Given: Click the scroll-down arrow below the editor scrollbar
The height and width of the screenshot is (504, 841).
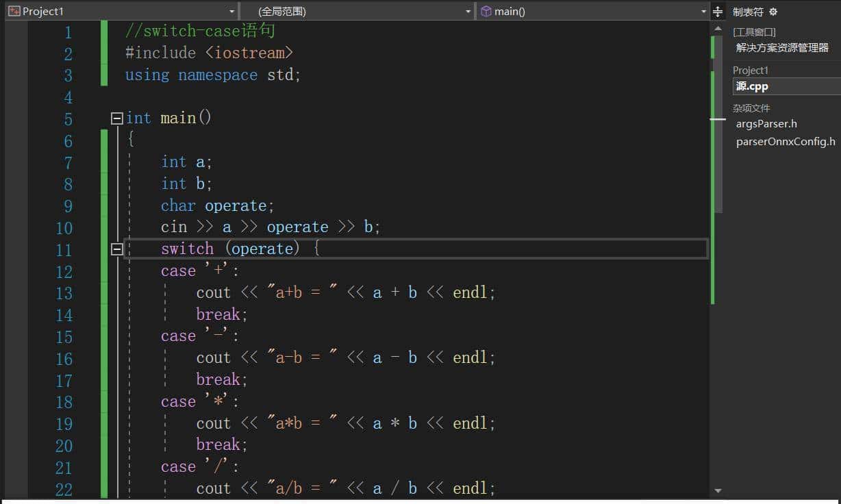Looking at the screenshot, I should tap(719, 490).
